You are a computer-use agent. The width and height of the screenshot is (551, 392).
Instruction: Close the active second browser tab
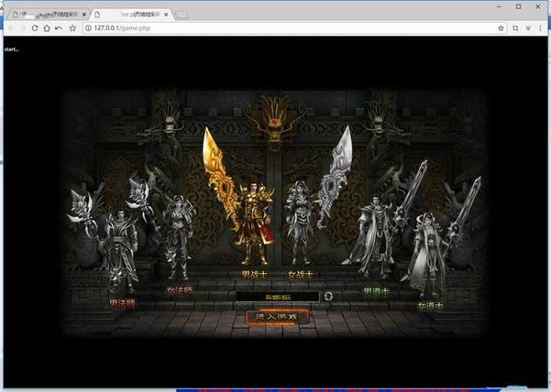tap(167, 14)
